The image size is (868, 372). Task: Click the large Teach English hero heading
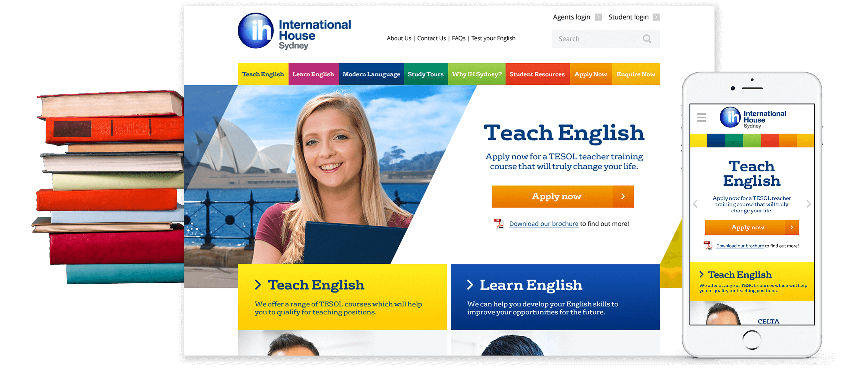pos(564,133)
